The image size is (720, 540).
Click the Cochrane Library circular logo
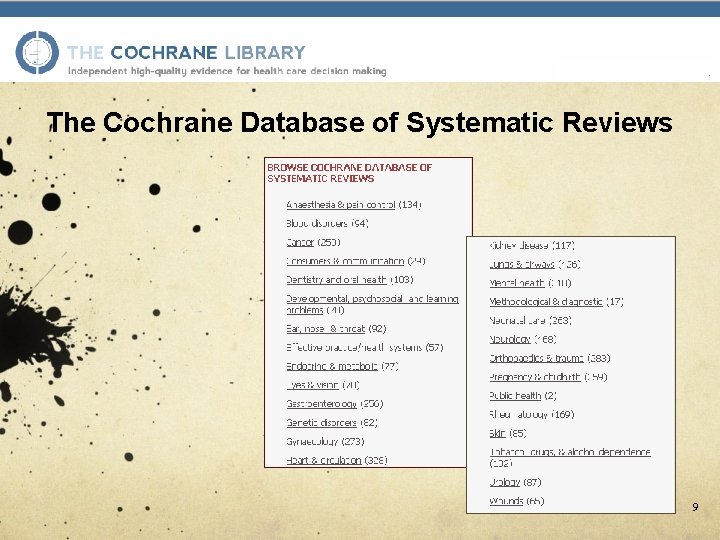pos(37,52)
